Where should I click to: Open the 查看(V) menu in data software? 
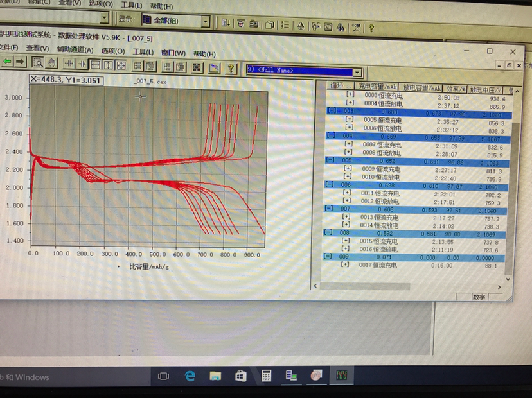tap(38, 49)
